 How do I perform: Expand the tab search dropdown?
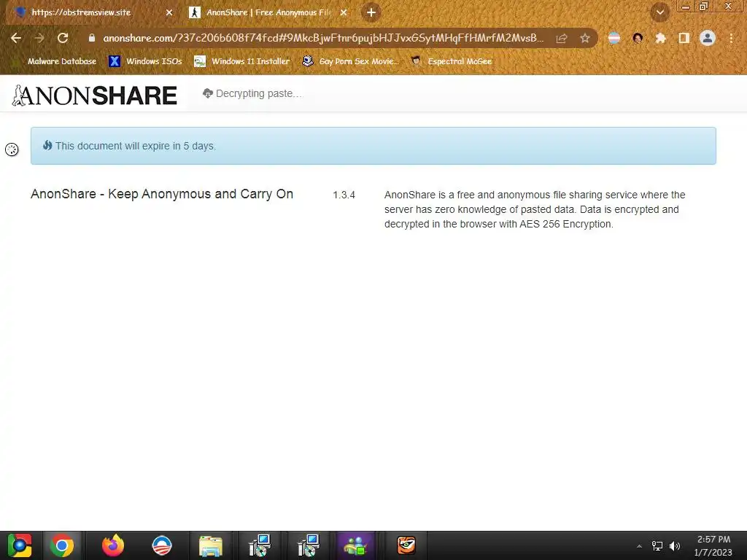(x=660, y=12)
